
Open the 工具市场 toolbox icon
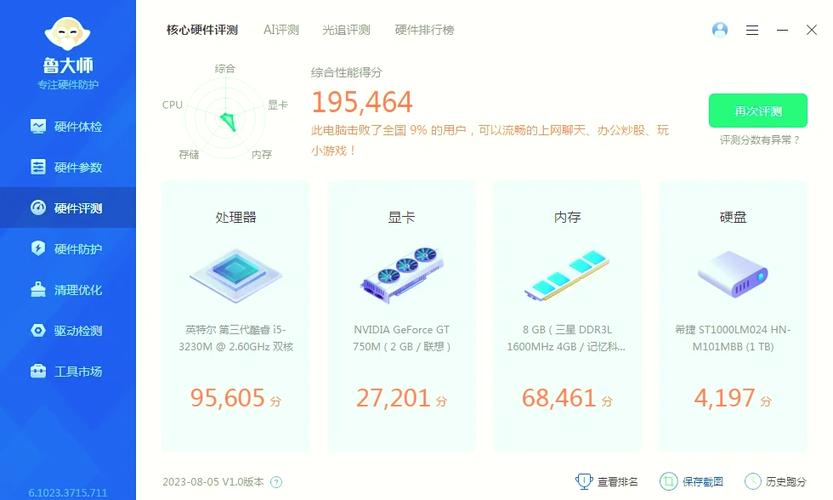38,372
